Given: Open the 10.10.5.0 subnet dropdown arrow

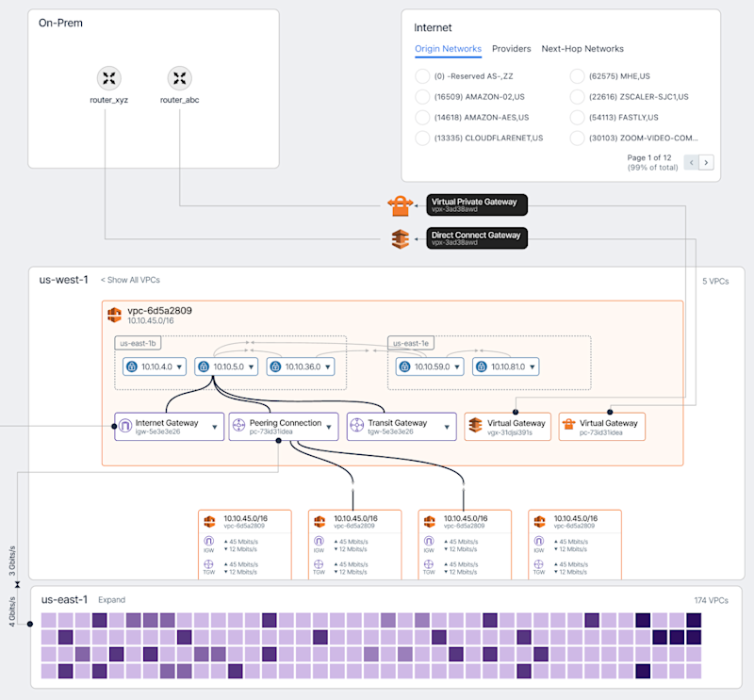Looking at the screenshot, I should [251, 367].
